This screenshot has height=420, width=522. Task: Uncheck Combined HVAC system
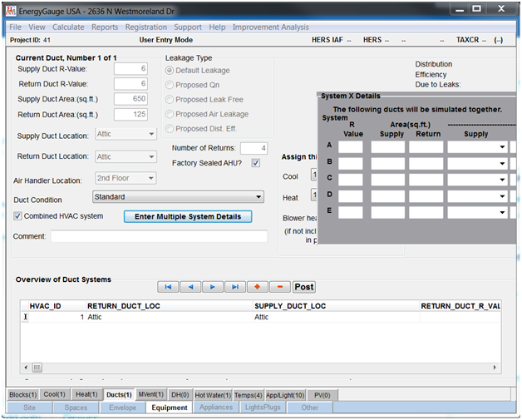point(17,216)
